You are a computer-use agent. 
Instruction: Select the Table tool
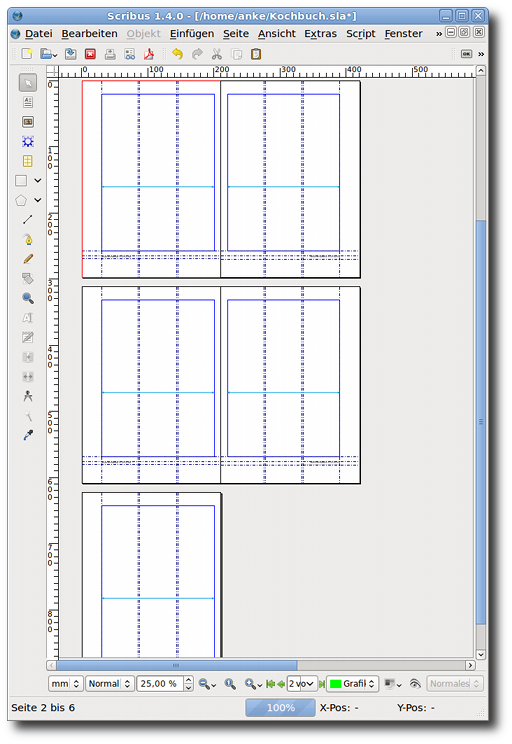pos(28,161)
